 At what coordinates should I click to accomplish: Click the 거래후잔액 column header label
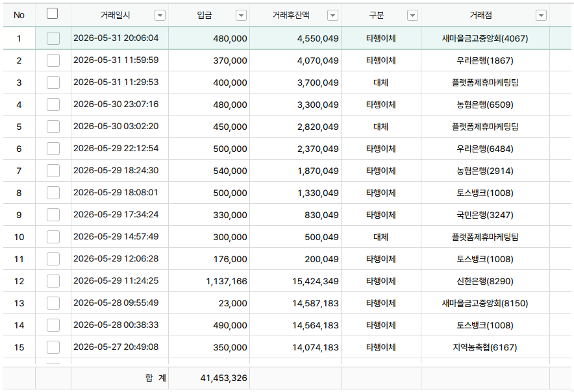291,15
